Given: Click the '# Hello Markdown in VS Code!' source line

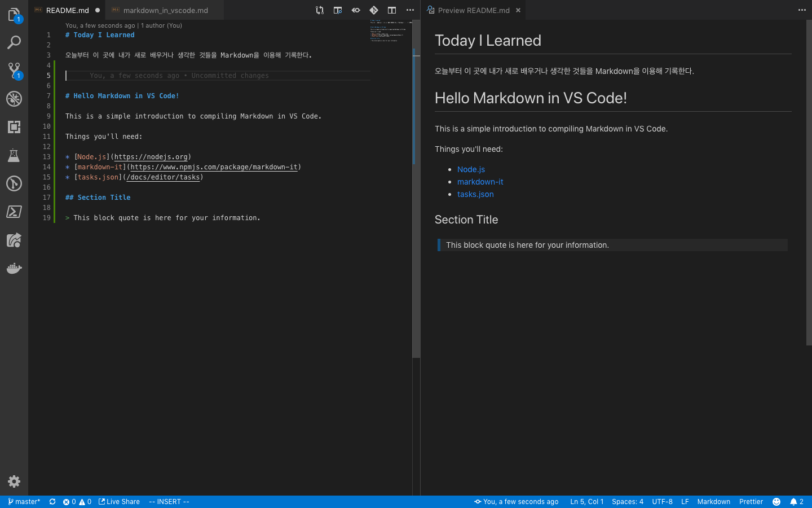Looking at the screenshot, I should [x=122, y=96].
